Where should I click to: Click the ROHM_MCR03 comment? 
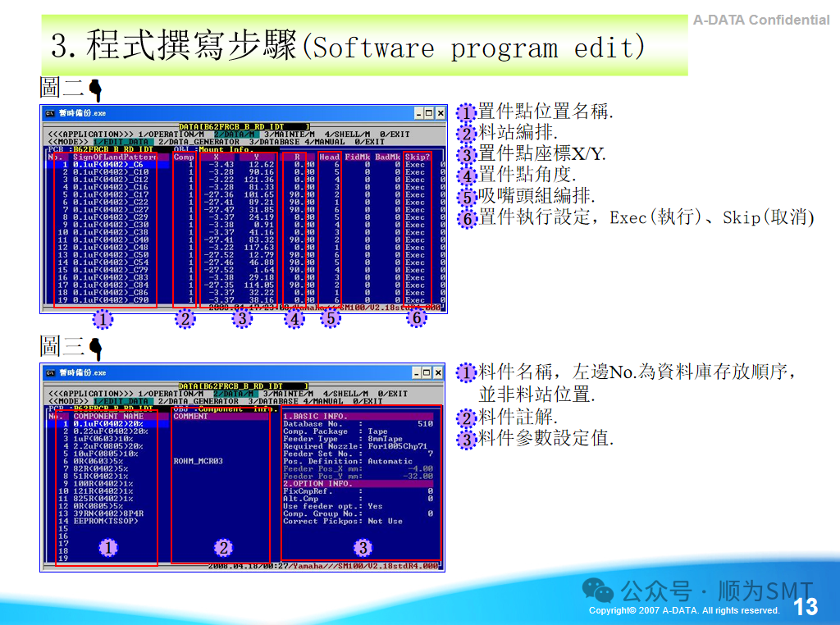(x=199, y=461)
